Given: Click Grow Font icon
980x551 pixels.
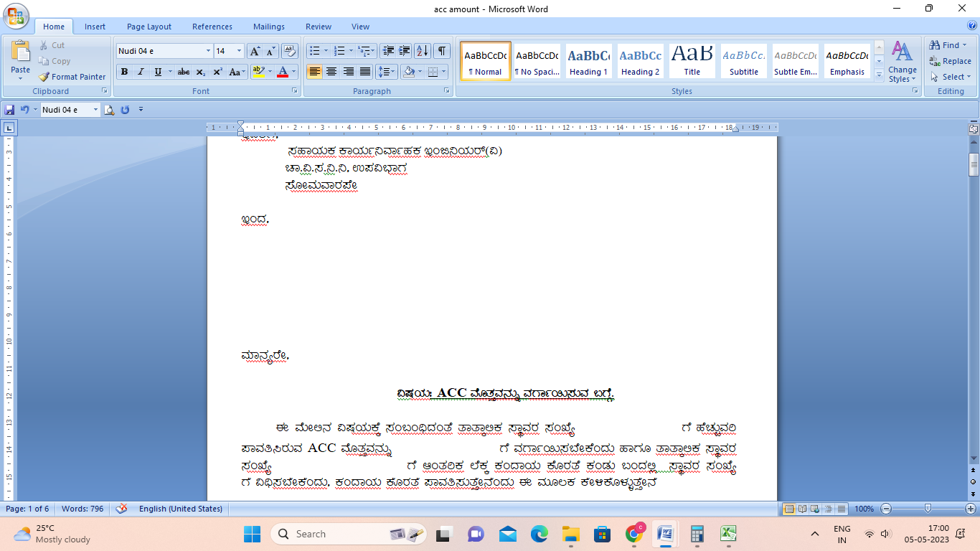Looking at the screenshot, I should (x=255, y=51).
